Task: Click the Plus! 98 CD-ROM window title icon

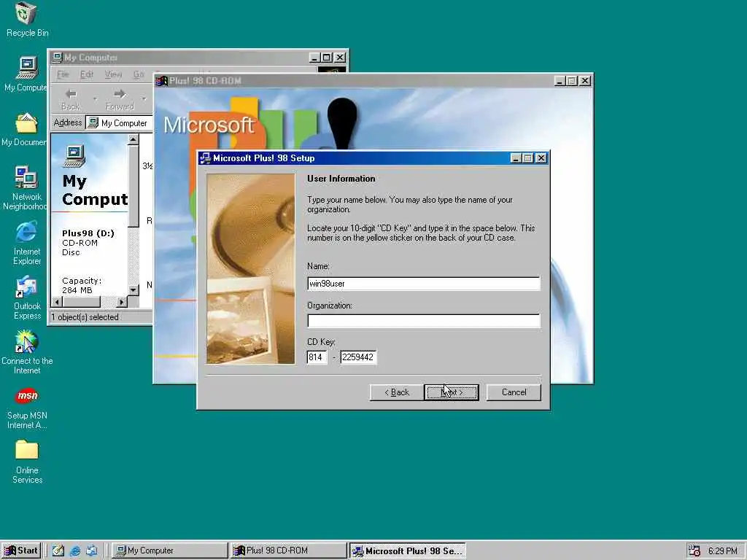Action: pos(162,81)
